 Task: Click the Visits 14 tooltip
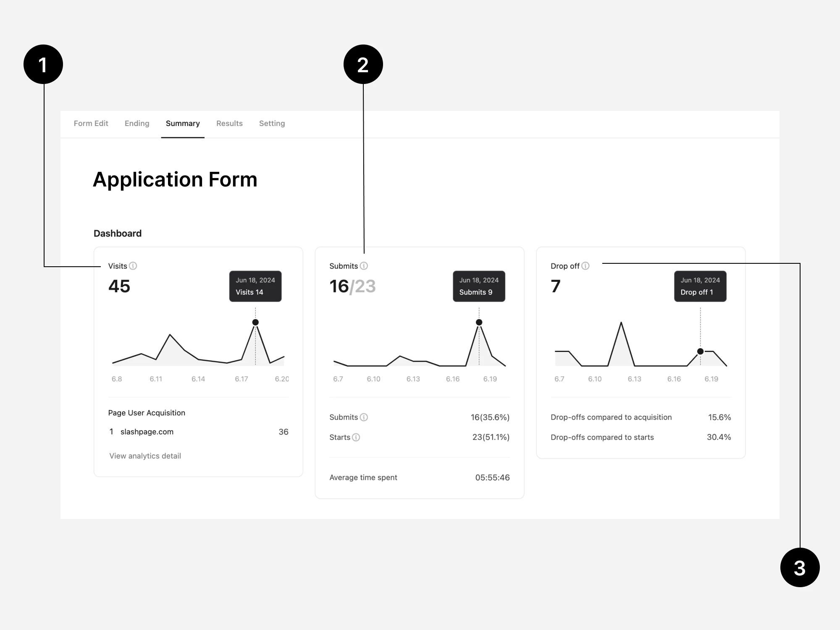tap(255, 286)
